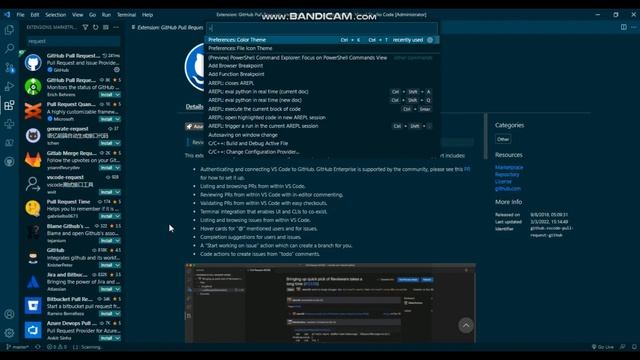Image resolution: width=640 pixels, height=360 pixels.
Task: Open errors and warnings count in status bar
Action: click(x=56, y=347)
